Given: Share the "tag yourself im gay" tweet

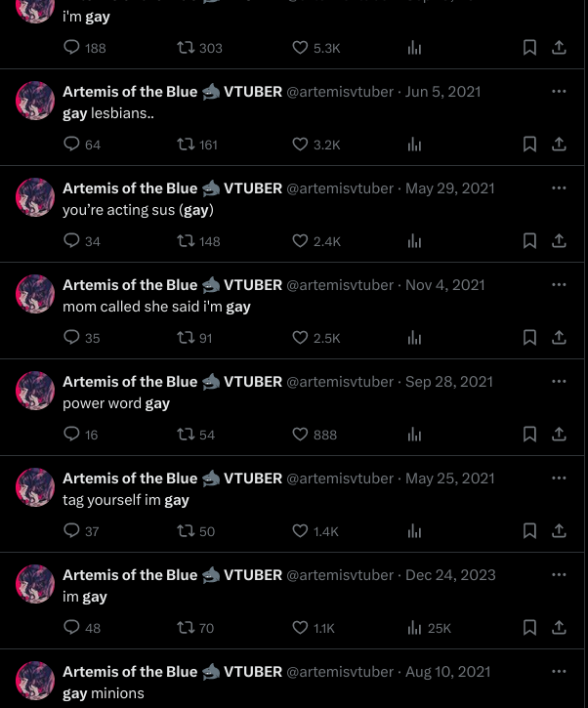Looking at the screenshot, I should coord(559,531).
